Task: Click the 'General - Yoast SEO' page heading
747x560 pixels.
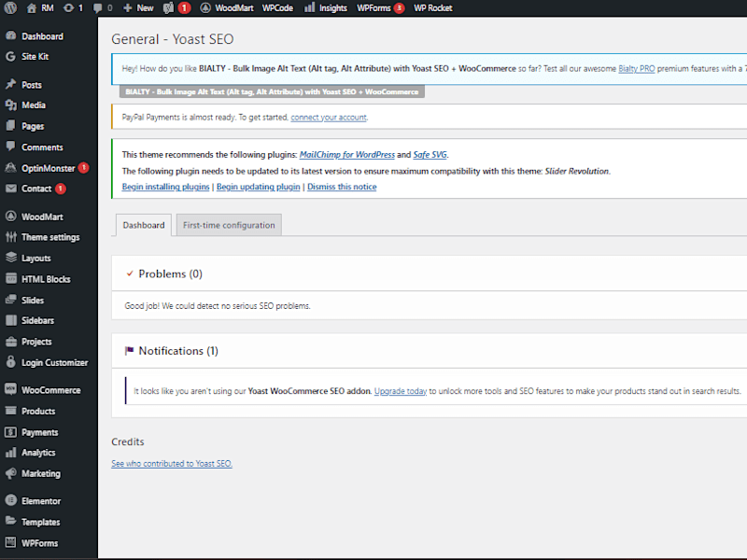Action: coord(173,39)
